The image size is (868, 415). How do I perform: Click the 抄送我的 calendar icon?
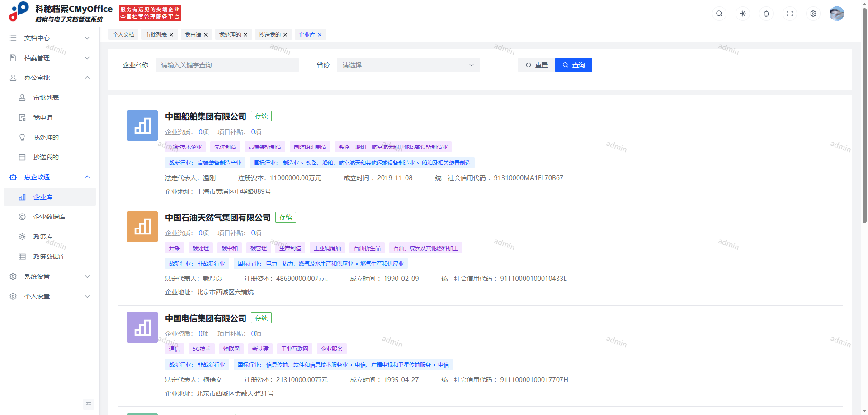22,157
